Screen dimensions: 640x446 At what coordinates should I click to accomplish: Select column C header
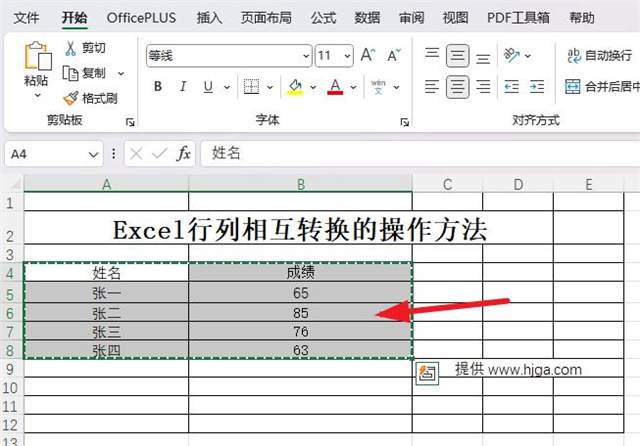click(x=447, y=184)
